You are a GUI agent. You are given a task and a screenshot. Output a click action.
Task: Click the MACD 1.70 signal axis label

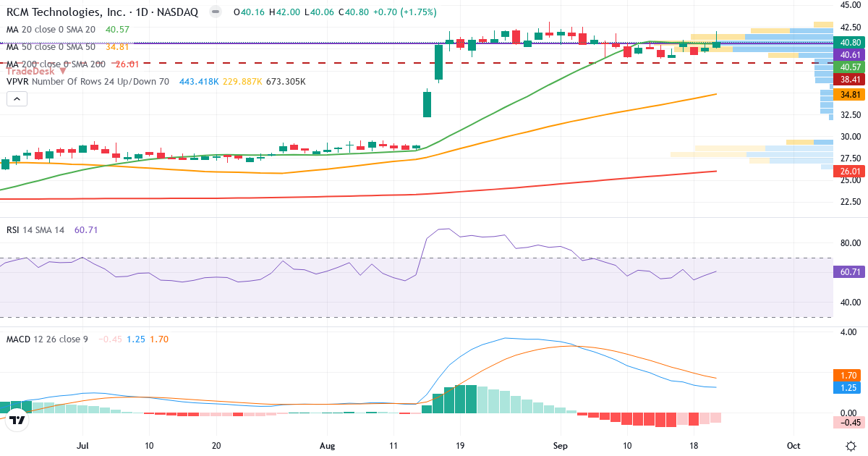tap(846, 376)
